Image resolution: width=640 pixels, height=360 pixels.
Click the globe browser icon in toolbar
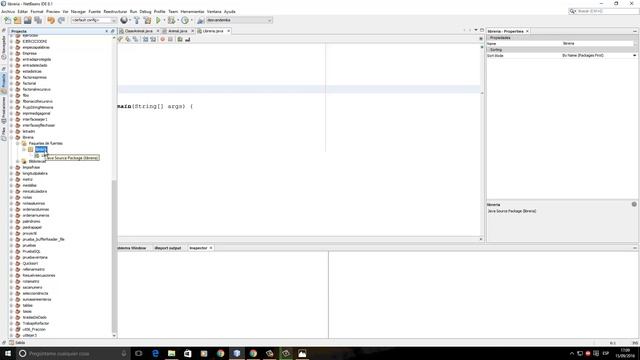click(x=124, y=20)
